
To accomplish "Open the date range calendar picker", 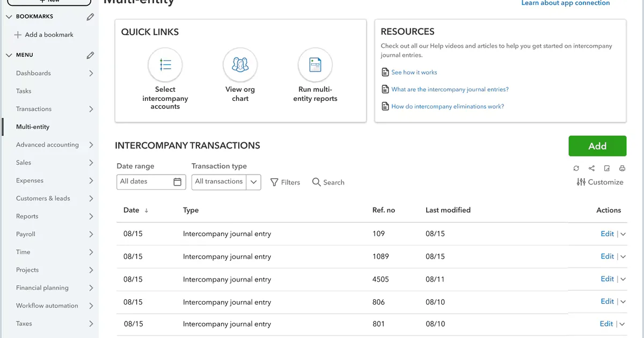I will tap(178, 182).
